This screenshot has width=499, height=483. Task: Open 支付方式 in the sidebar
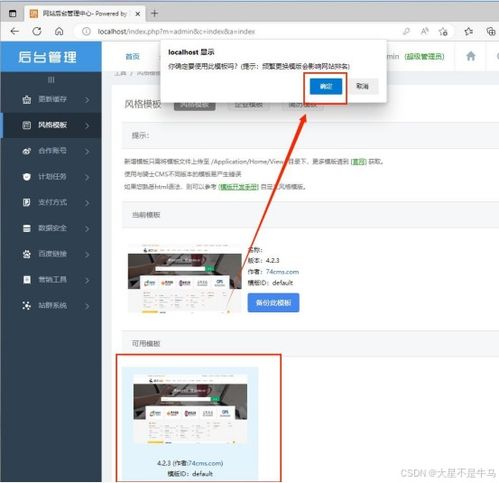click(52, 202)
